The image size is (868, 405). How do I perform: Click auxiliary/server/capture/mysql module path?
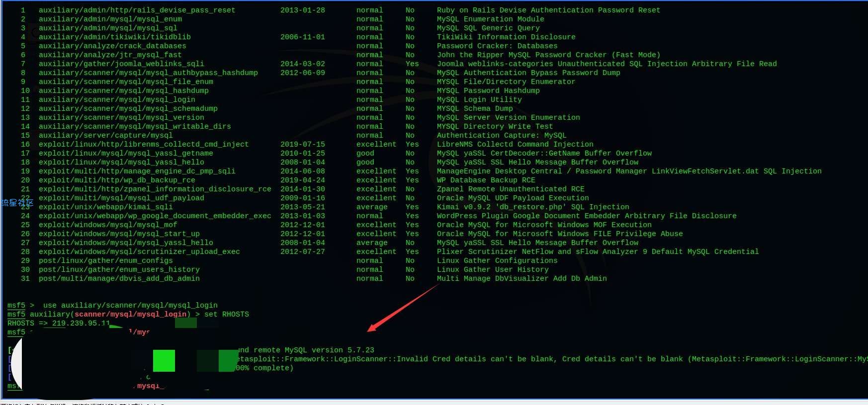tap(106, 135)
